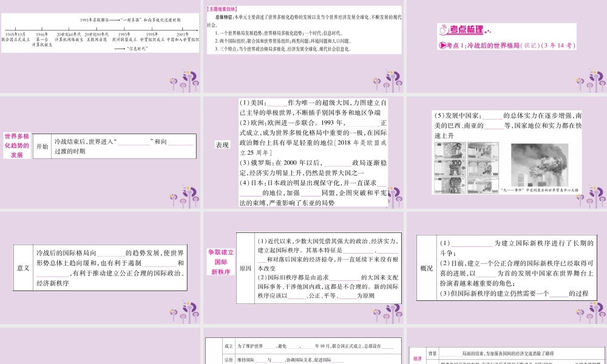Image resolution: width=607 pixels, height=364 pixels.
Task: Select the line 2.两个国际组织
Action: click(x=283, y=41)
